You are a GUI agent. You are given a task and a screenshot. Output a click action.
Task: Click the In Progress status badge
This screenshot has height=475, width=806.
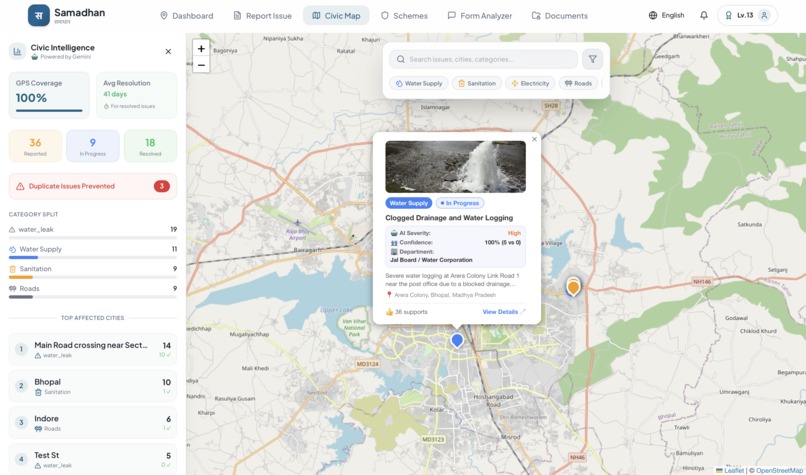pyautogui.click(x=460, y=203)
